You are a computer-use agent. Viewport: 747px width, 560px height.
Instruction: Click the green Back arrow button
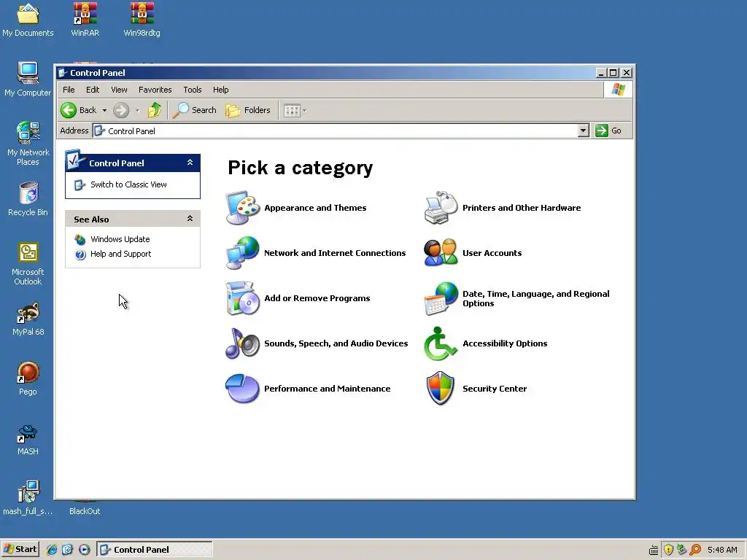tap(69, 110)
